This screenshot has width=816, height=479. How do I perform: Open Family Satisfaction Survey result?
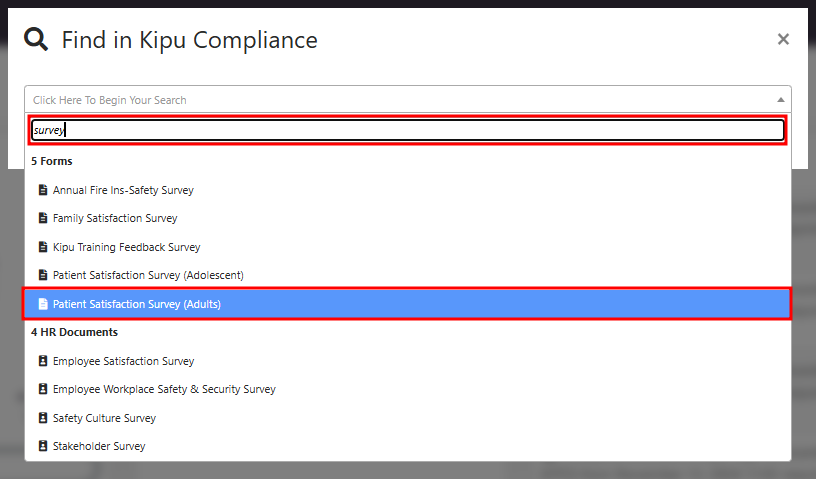click(x=115, y=218)
